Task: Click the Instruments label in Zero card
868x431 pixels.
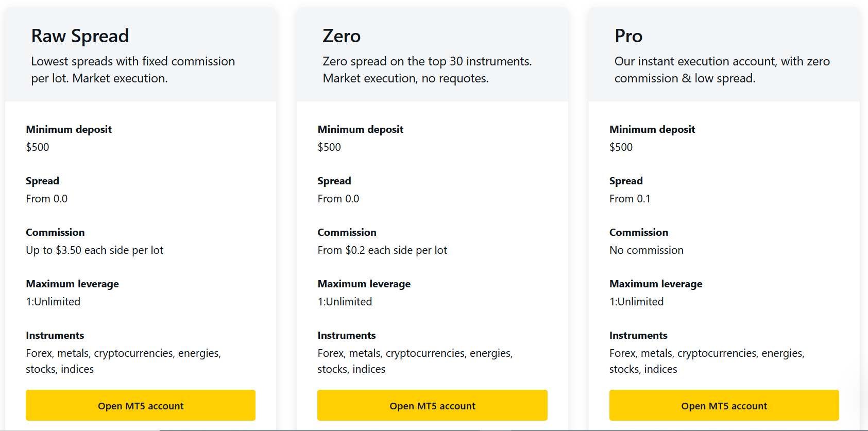Action: point(346,335)
